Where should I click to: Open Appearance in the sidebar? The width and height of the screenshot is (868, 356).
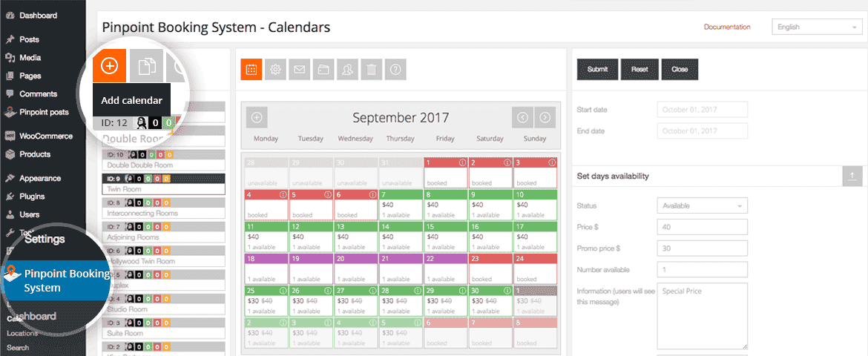point(40,178)
